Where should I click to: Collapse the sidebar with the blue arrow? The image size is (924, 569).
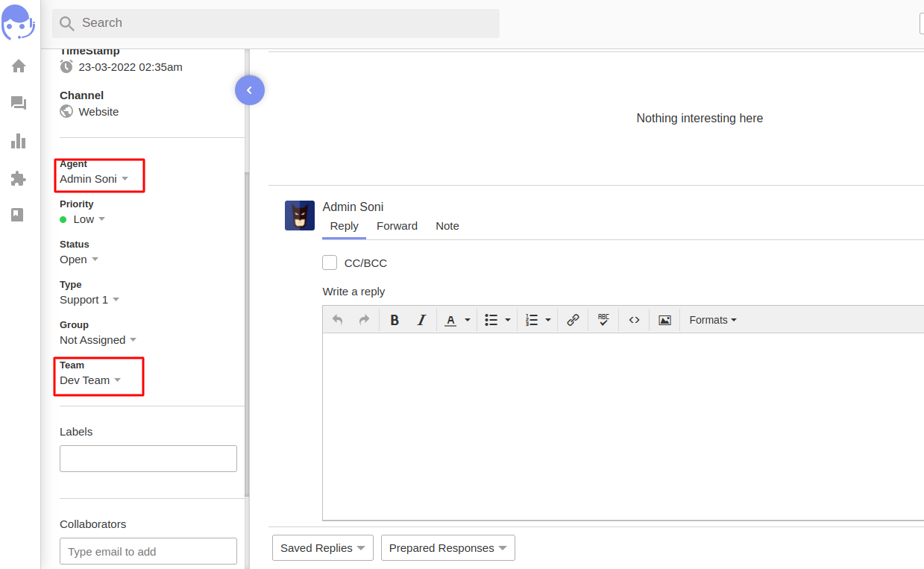coord(250,90)
